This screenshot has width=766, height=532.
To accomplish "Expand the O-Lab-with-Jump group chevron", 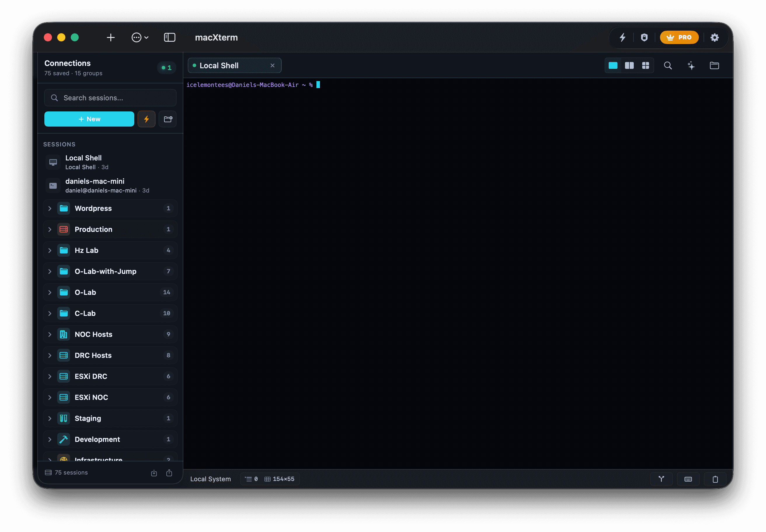I will coord(50,271).
